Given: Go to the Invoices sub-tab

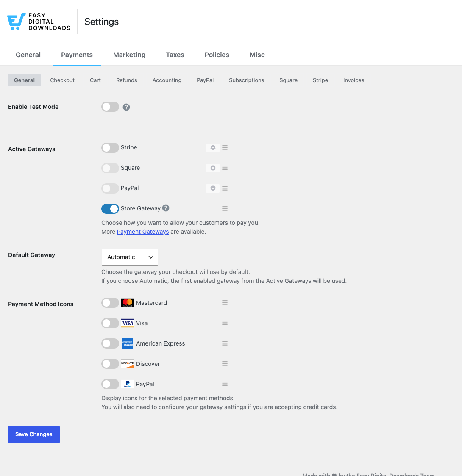Looking at the screenshot, I should coord(354,80).
